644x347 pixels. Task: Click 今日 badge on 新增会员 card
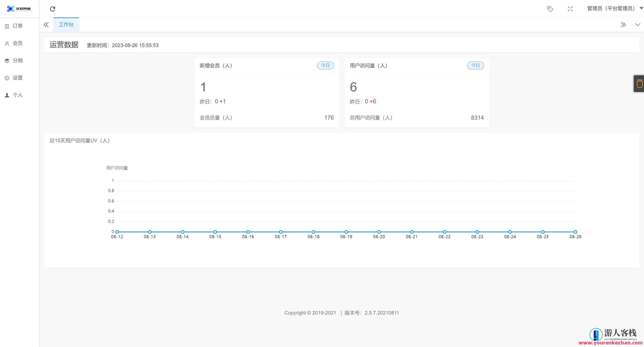[x=325, y=66]
